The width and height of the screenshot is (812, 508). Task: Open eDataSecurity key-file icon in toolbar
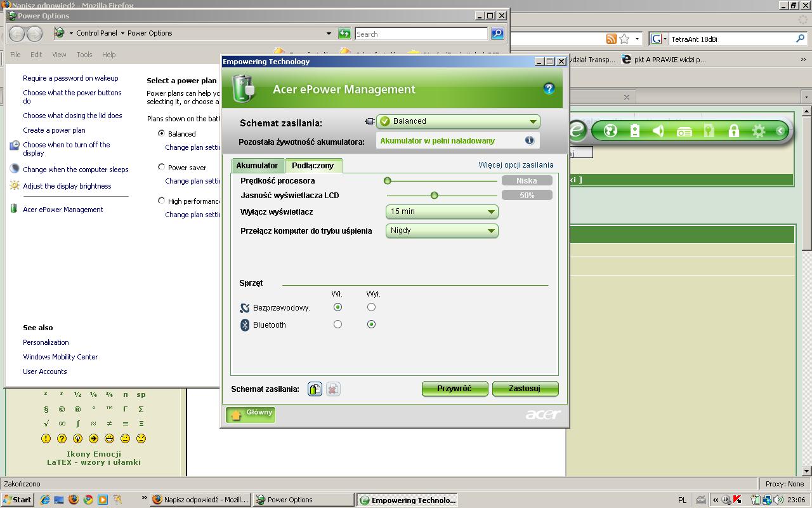(709, 131)
